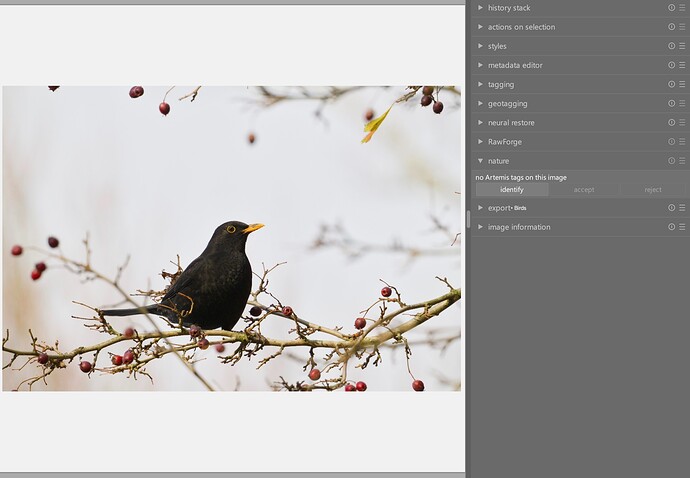The height and width of the screenshot is (478, 690).
Task: Reset the nature module
Action: [672, 161]
